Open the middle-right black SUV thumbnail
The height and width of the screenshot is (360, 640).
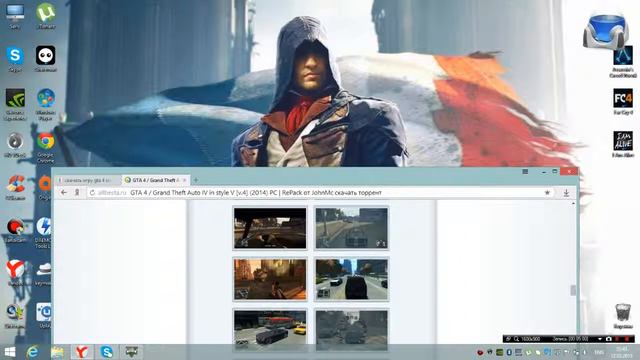click(351, 279)
